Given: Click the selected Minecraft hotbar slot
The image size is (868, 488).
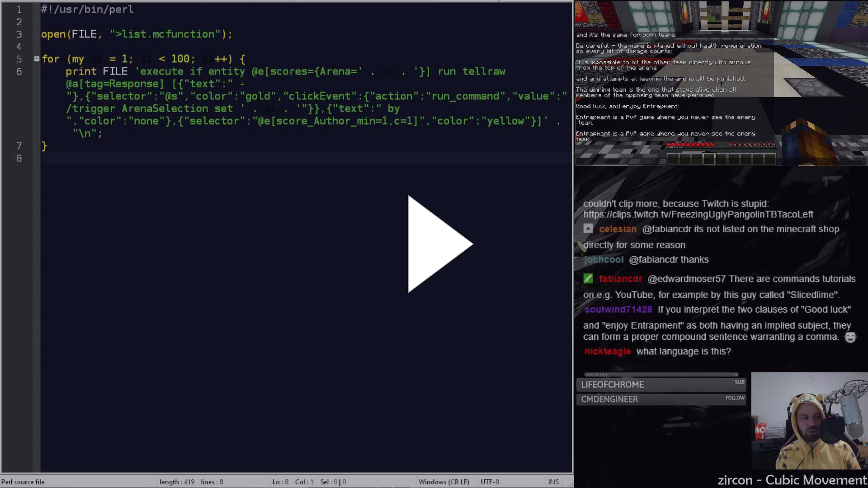Looking at the screenshot, I should coord(709,159).
